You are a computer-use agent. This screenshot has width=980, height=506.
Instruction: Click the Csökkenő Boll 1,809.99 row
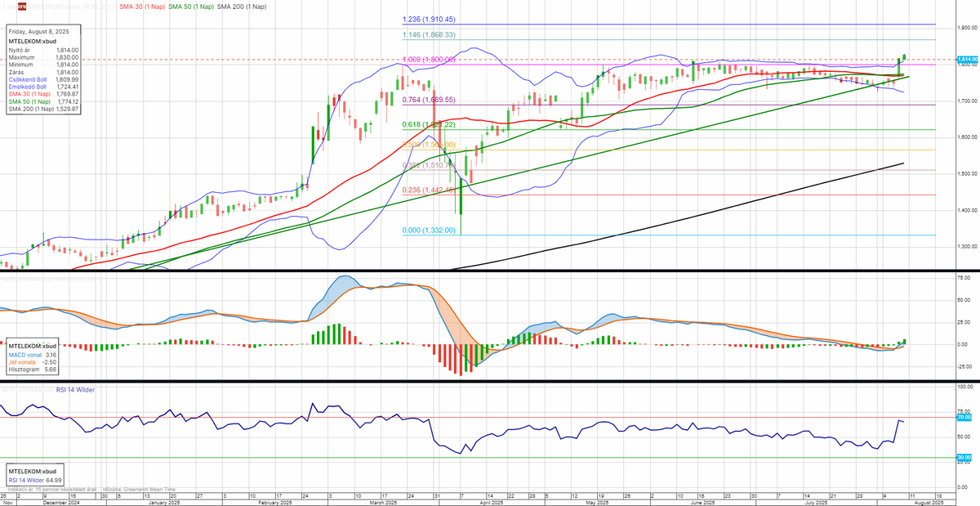(43, 79)
